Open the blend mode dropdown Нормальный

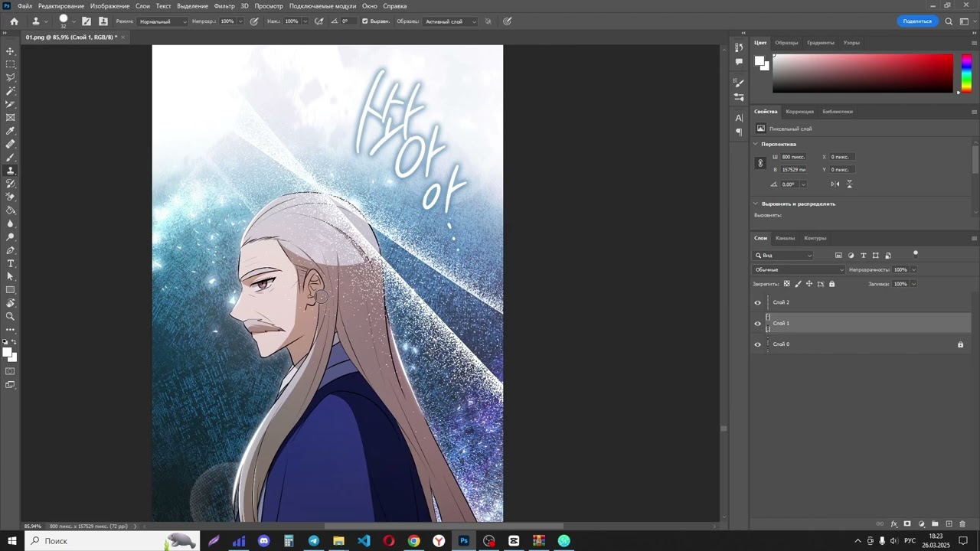(x=162, y=21)
